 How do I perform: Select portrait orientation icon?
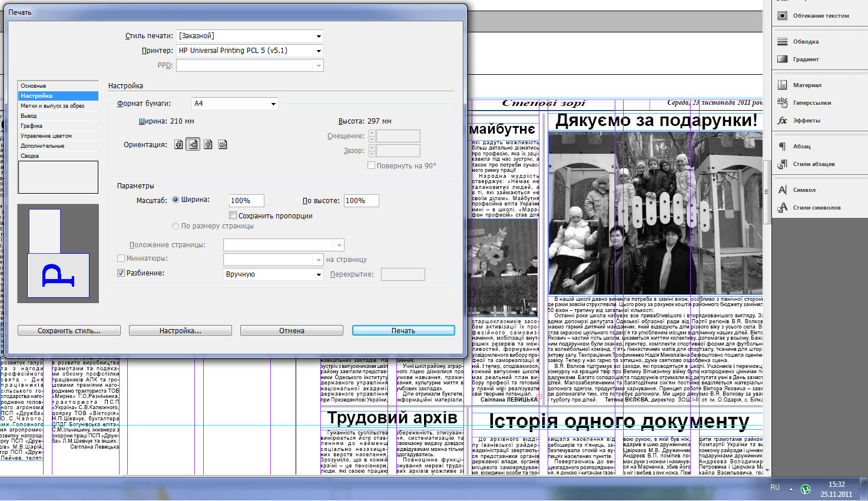click(178, 144)
